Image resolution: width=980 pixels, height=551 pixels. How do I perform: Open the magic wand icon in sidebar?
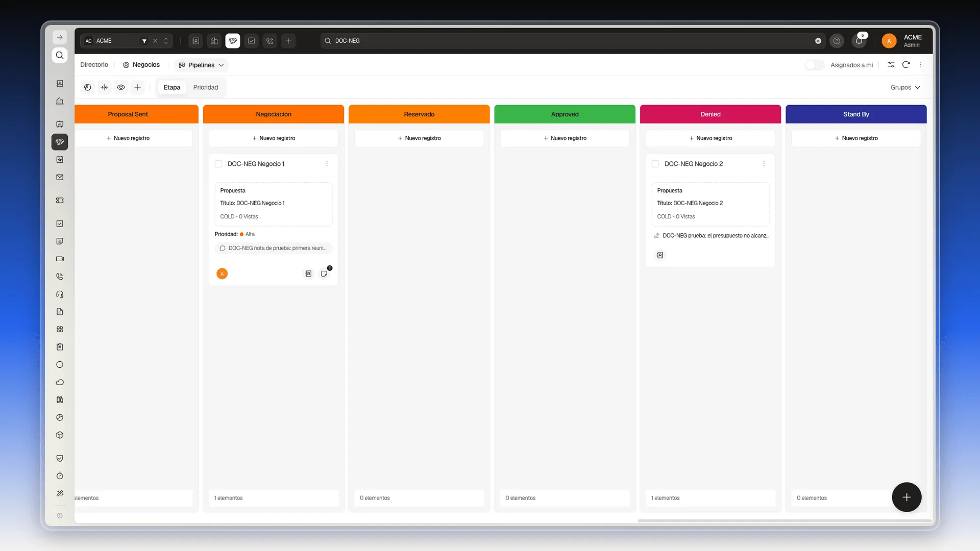pos(60,493)
